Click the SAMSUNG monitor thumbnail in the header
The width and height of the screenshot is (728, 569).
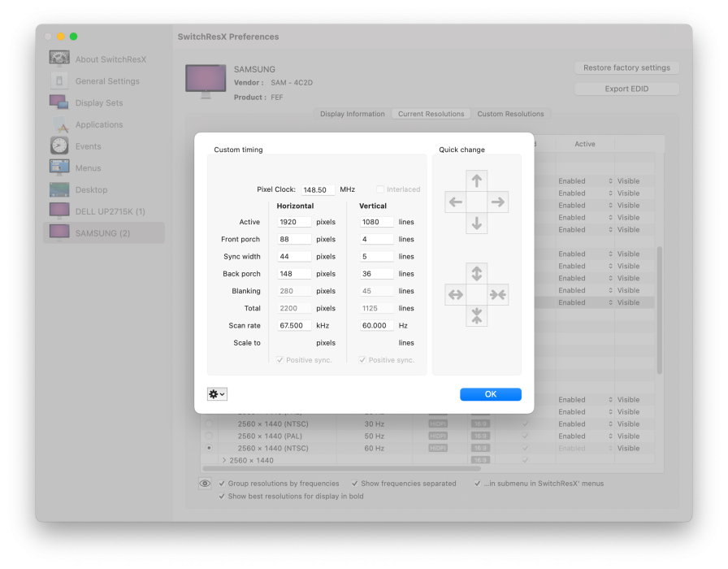(206, 82)
